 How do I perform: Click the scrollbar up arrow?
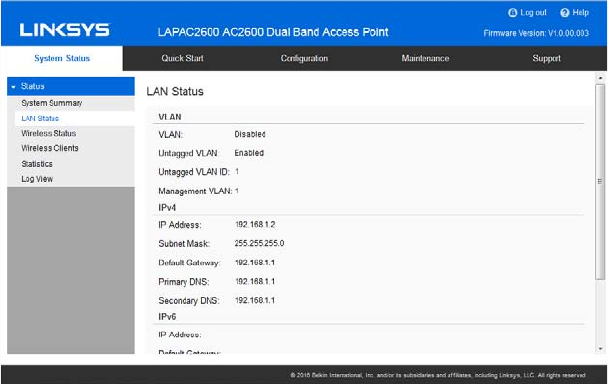click(x=600, y=78)
